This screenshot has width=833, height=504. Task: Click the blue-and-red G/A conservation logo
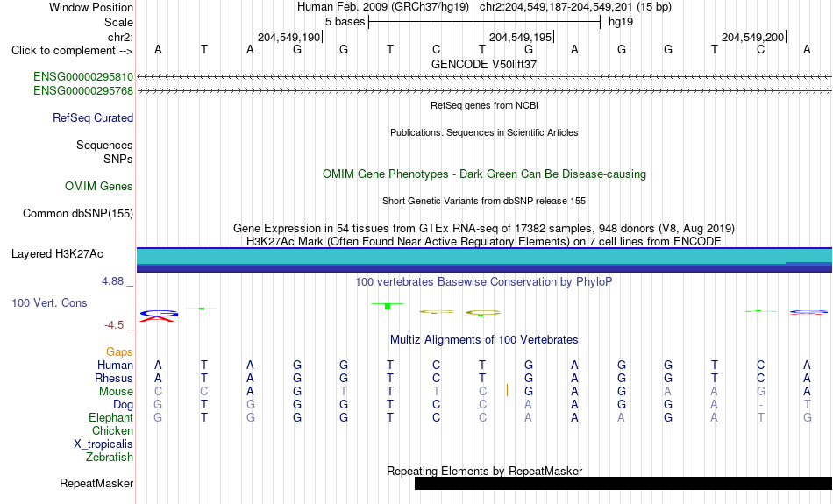point(159,316)
